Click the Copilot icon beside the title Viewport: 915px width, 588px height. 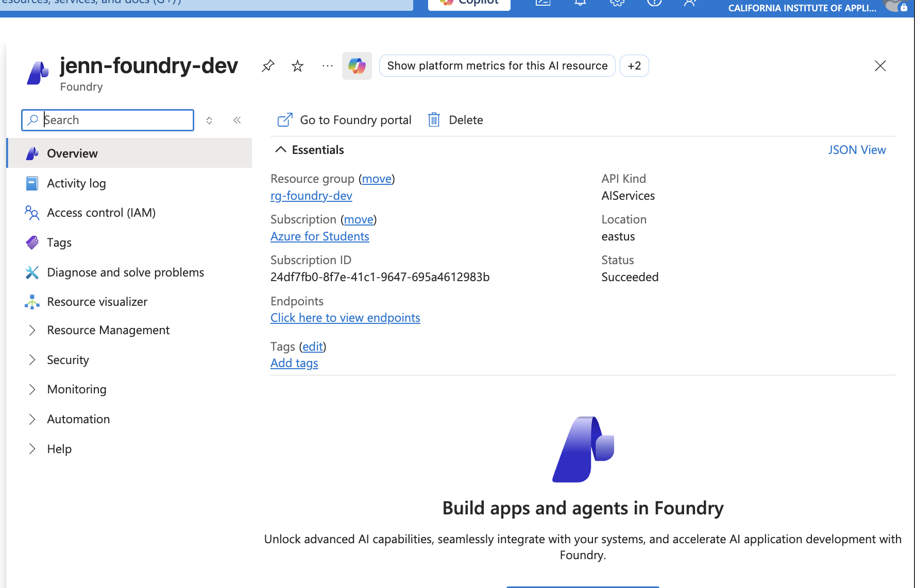357,66
